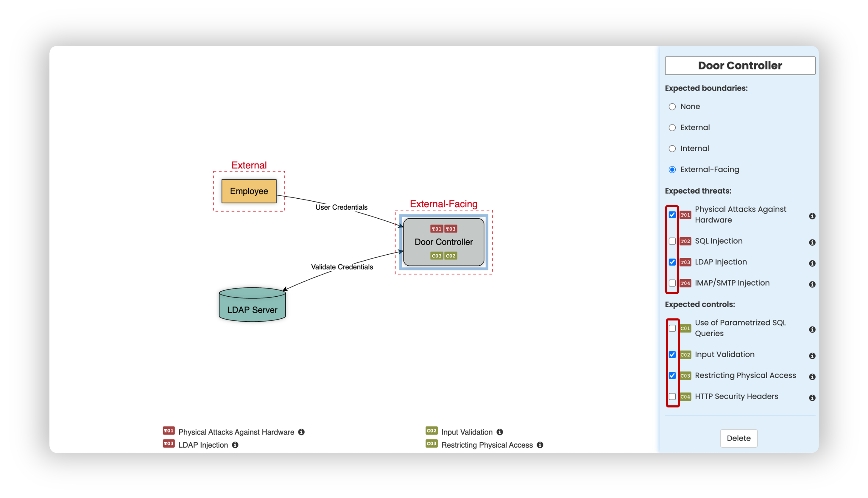This screenshot has height=498, width=868.
Task: Enable the HTTP Security Headers control checkbox
Action: pos(672,396)
